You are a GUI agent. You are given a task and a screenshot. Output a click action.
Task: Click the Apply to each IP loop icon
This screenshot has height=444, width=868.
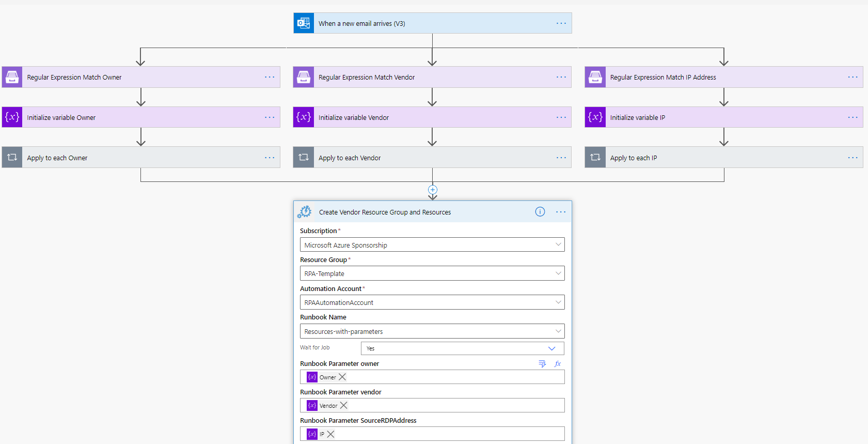[x=595, y=158]
